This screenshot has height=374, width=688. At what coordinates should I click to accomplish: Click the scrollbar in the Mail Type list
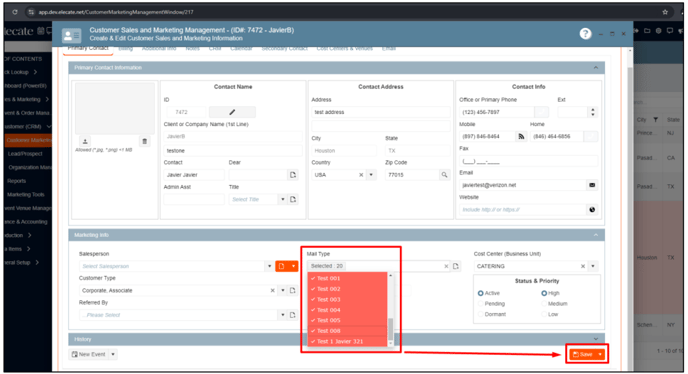(x=390, y=328)
